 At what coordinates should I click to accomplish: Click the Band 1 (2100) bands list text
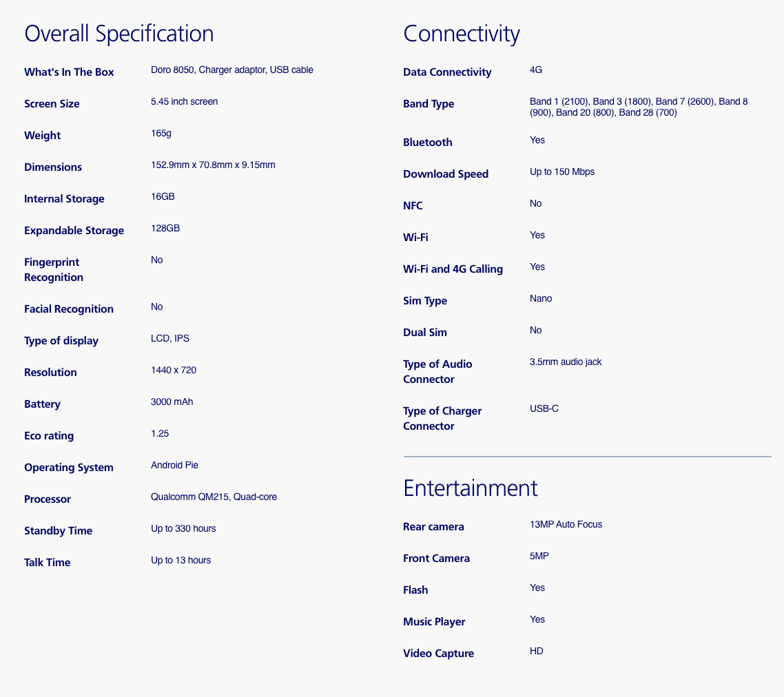(x=638, y=107)
